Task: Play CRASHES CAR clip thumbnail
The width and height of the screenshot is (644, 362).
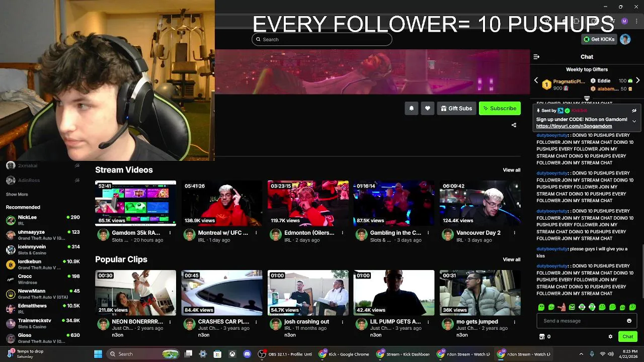Action: (222, 293)
